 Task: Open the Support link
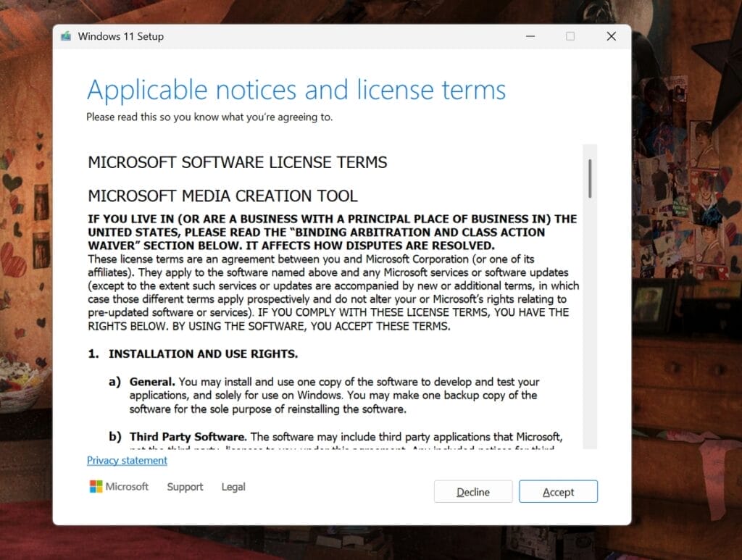click(185, 487)
